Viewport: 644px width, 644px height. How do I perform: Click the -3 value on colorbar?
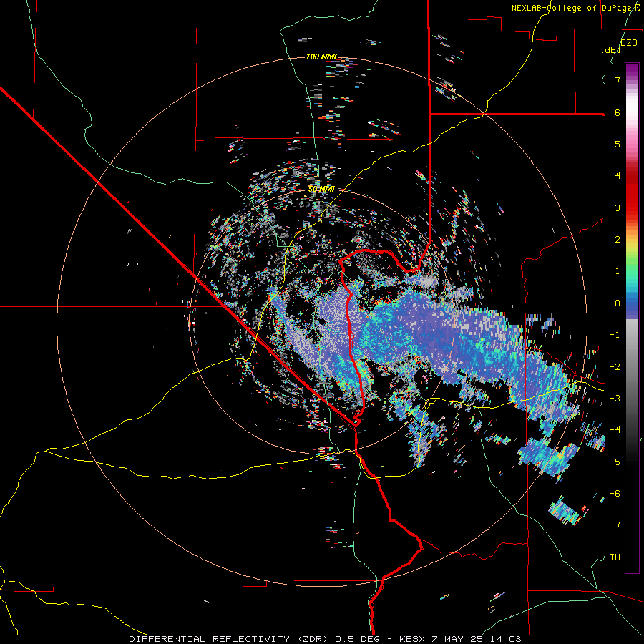615,399
